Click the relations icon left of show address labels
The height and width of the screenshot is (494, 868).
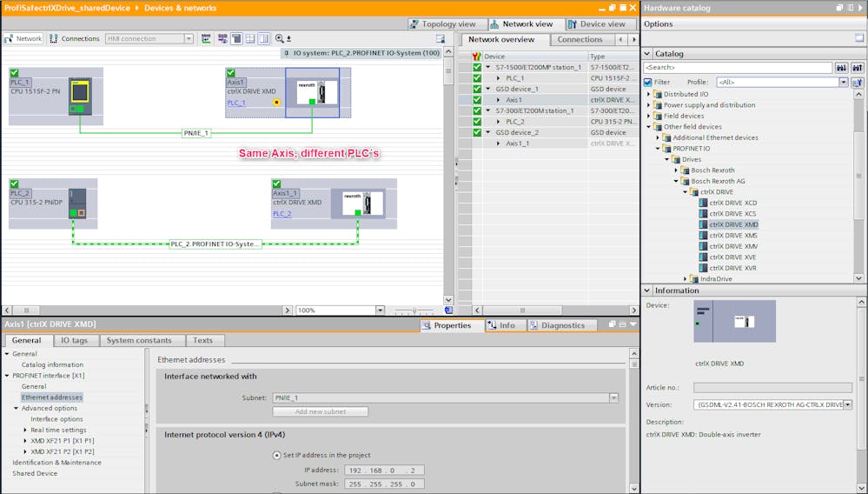coord(206,39)
